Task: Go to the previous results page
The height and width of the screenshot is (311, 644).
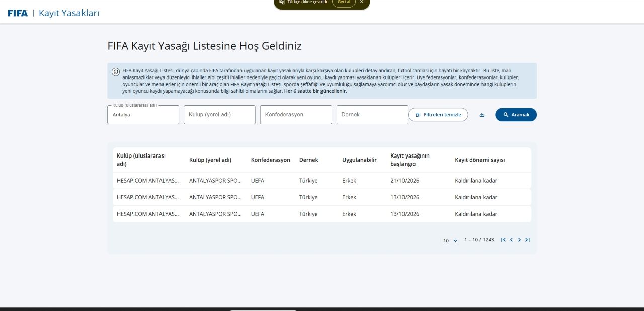Action: point(511,240)
